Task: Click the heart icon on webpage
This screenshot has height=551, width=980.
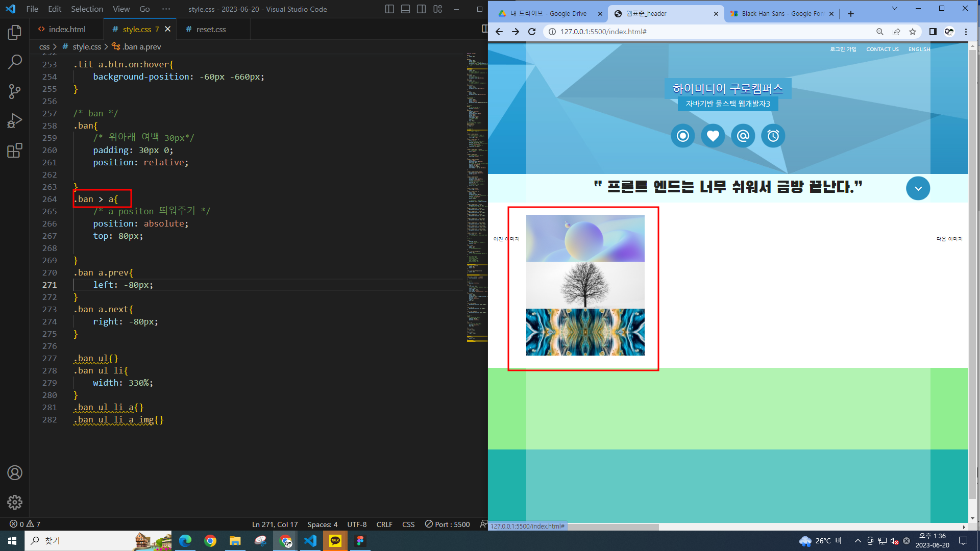Action: 713,136
